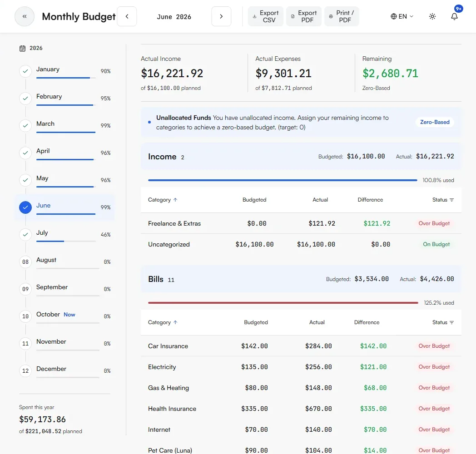
Task: Select February in the month list
Action: pos(65,99)
